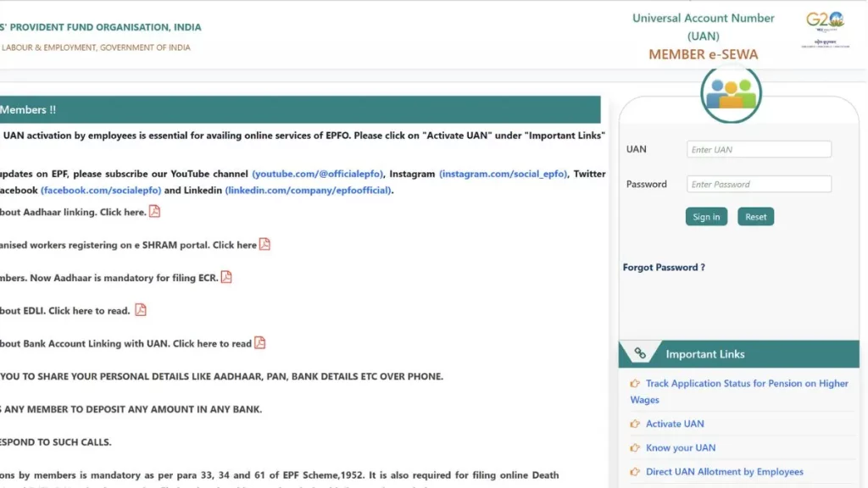Image resolution: width=868 pixels, height=488 pixels.
Task: Click the UAN input field
Action: (759, 150)
